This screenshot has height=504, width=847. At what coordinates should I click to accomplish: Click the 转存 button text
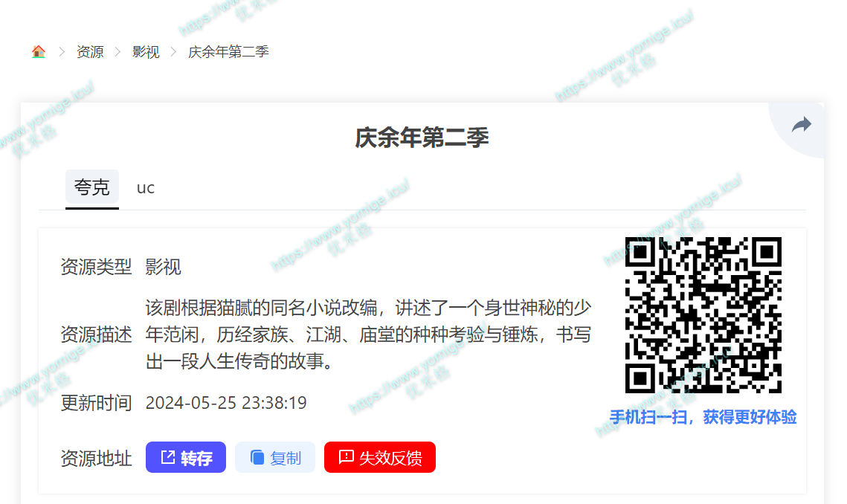pos(196,458)
